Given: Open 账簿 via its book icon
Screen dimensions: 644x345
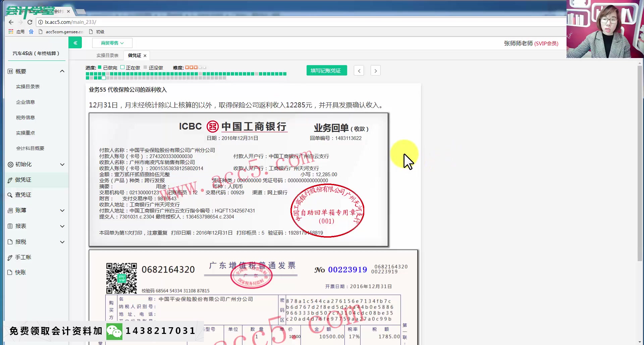Looking at the screenshot, I should pyautogui.click(x=10, y=210).
